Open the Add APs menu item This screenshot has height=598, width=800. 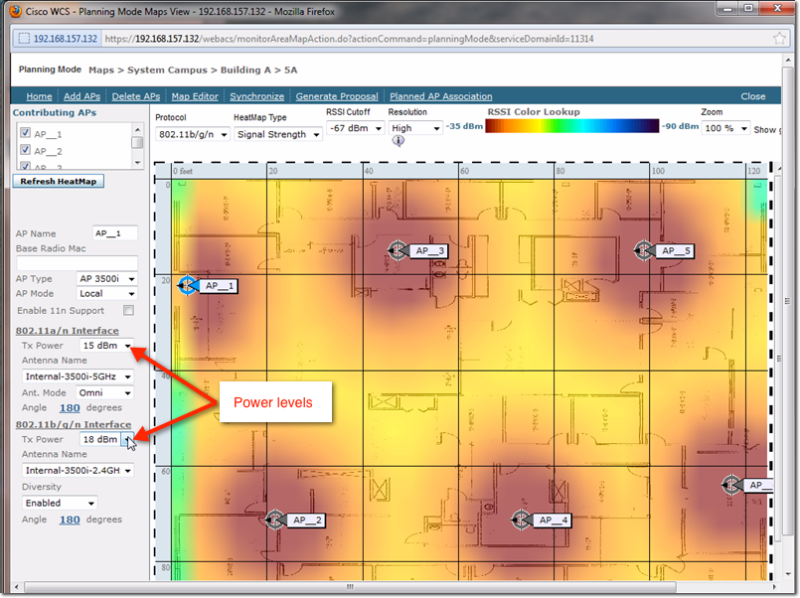coord(82,96)
